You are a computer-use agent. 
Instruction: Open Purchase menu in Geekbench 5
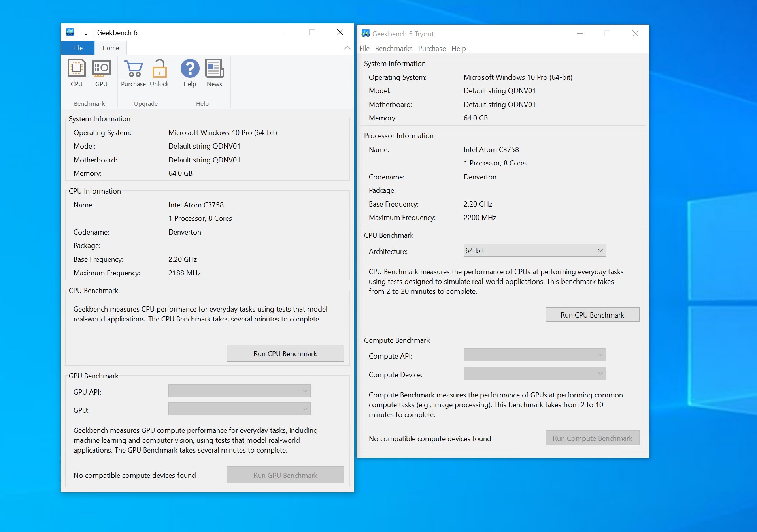(x=432, y=49)
